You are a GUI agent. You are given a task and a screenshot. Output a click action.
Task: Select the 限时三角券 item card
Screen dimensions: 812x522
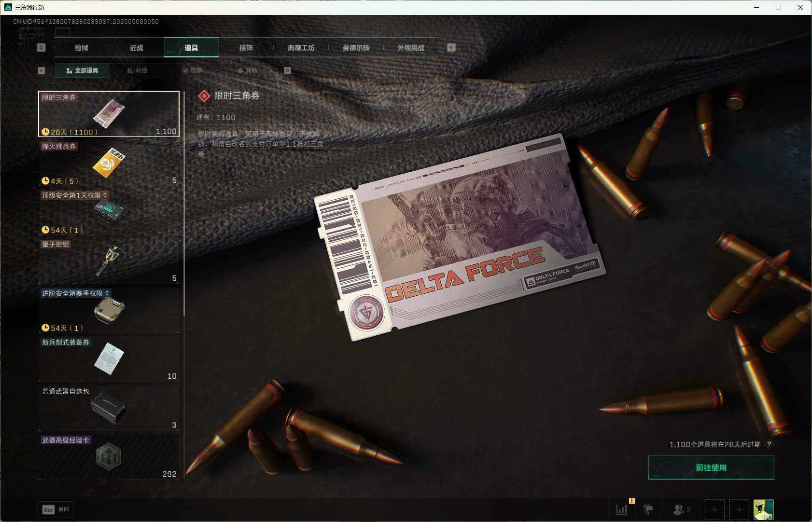109,114
